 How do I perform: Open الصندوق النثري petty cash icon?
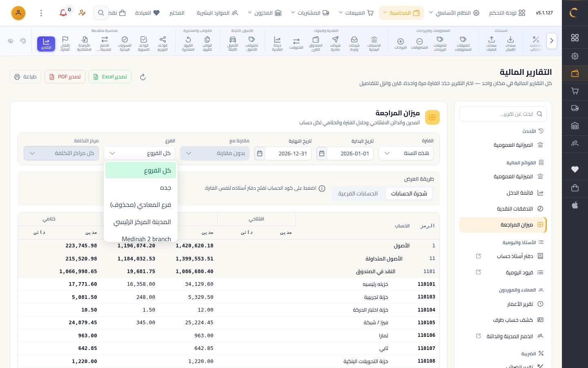(x=316, y=44)
